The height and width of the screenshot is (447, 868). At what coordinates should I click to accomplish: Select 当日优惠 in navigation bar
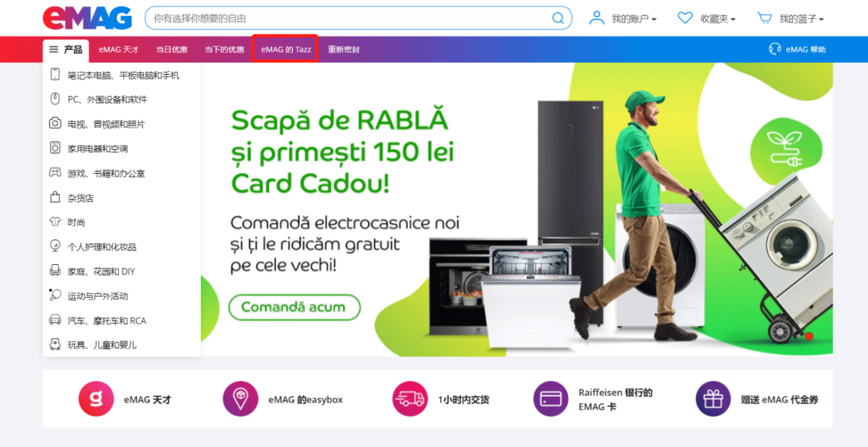(171, 49)
